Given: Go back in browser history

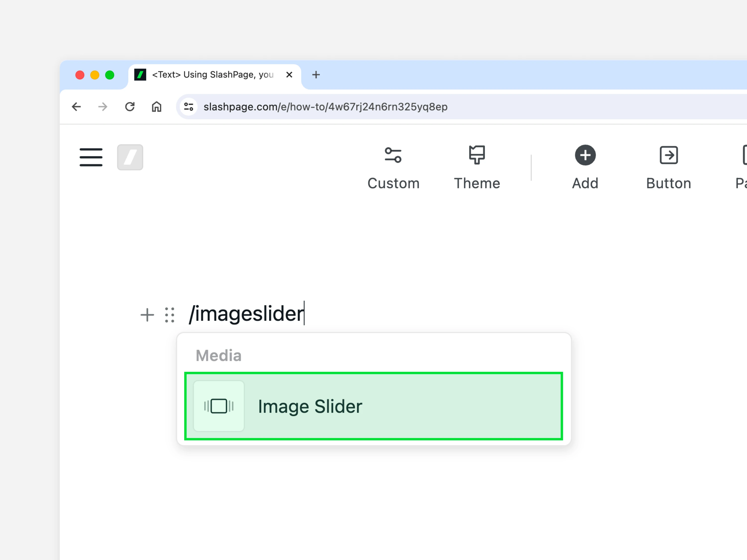Looking at the screenshot, I should tap(77, 107).
